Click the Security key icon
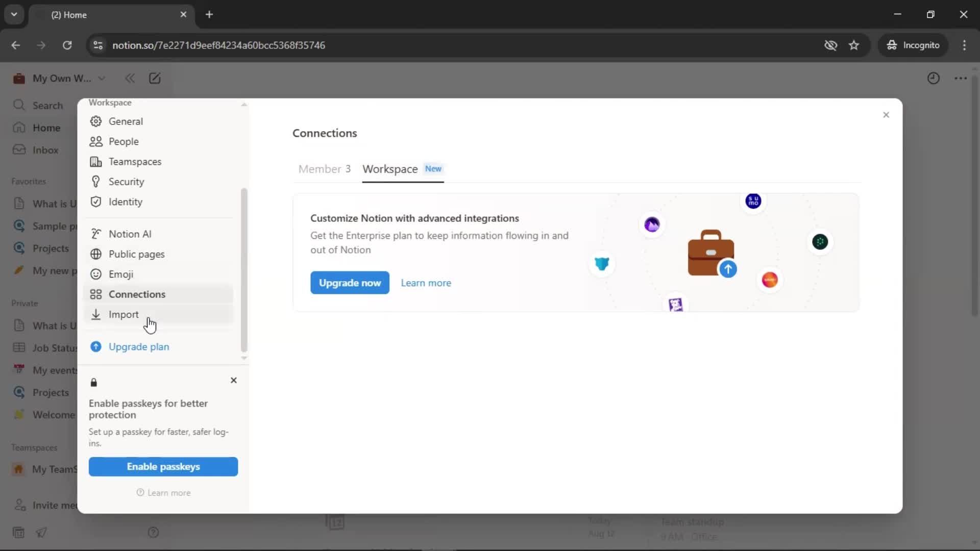 click(x=95, y=182)
